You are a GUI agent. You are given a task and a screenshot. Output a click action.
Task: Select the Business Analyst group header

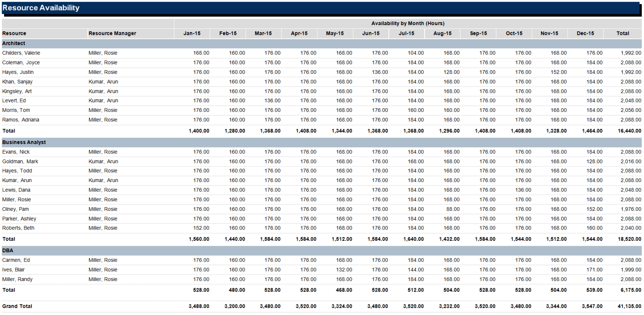322,142
